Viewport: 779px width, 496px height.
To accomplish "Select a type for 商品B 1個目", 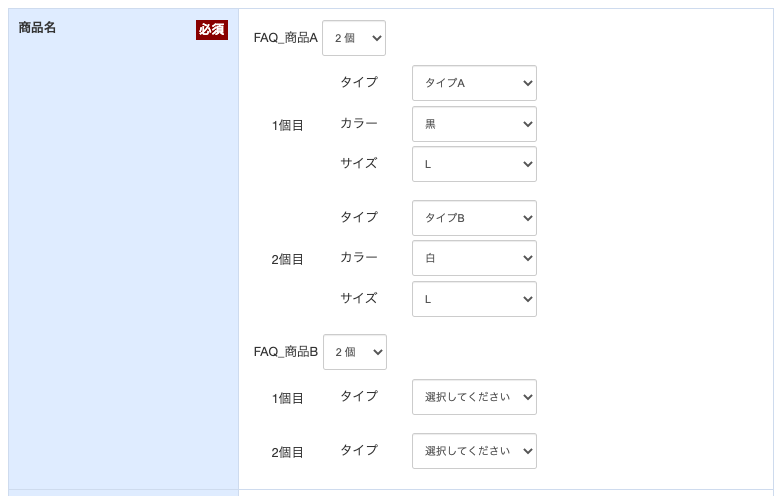I will click(x=474, y=397).
